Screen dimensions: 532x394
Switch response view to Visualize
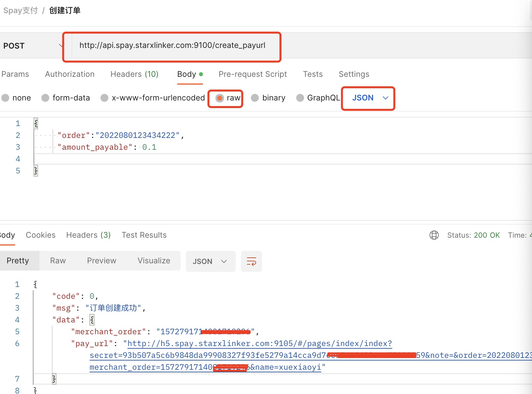pyautogui.click(x=154, y=261)
